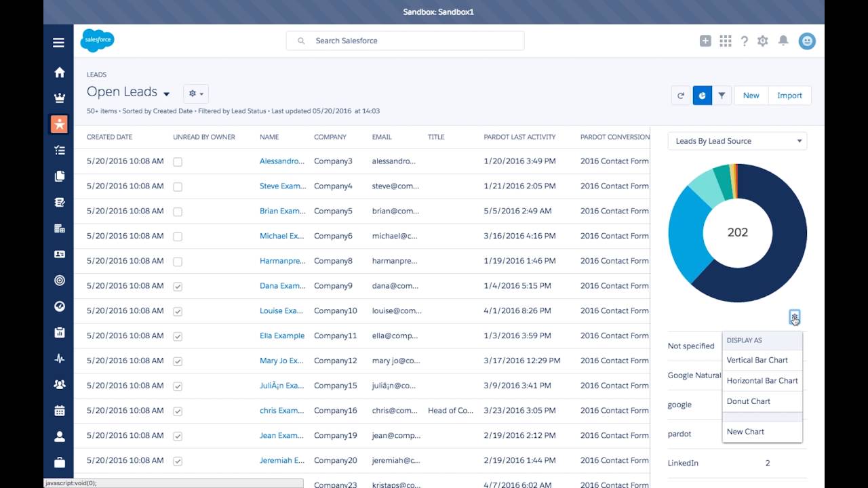Viewport: 868px width, 488px height.
Task: Refresh the leads list
Action: (681, 96)
